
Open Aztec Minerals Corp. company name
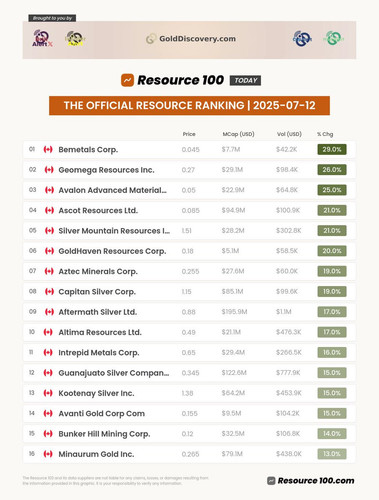(x=98, y=272)
